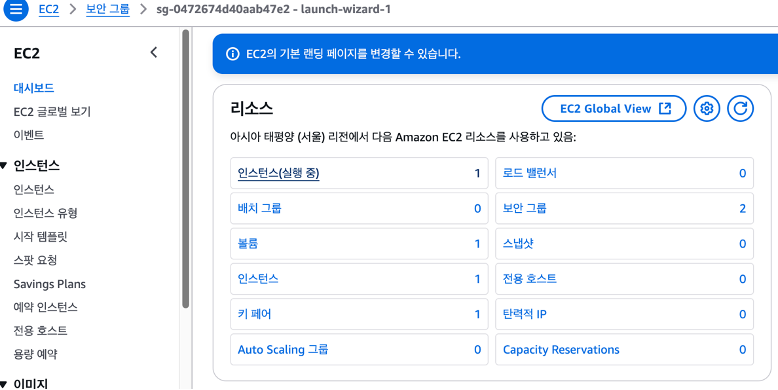This screenshot has height=390, width=778.
Task: Collapse the 인스턴스 sidebar section
Action: coord(3,165)
